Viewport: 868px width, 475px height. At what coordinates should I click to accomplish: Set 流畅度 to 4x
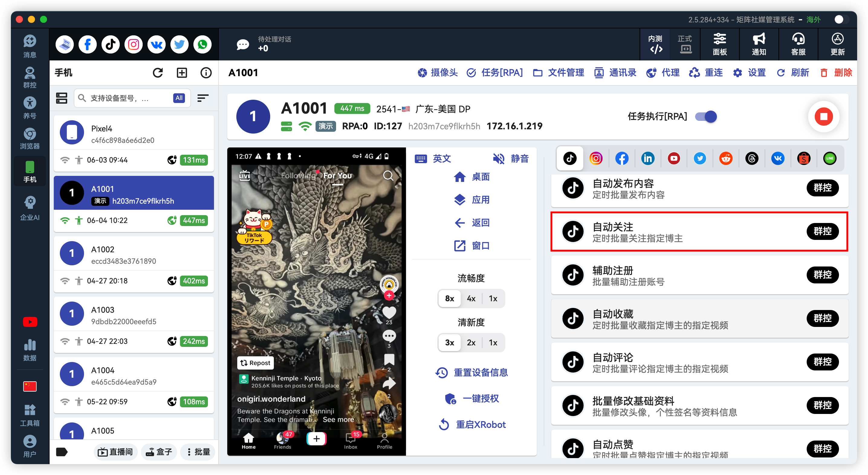471,299
